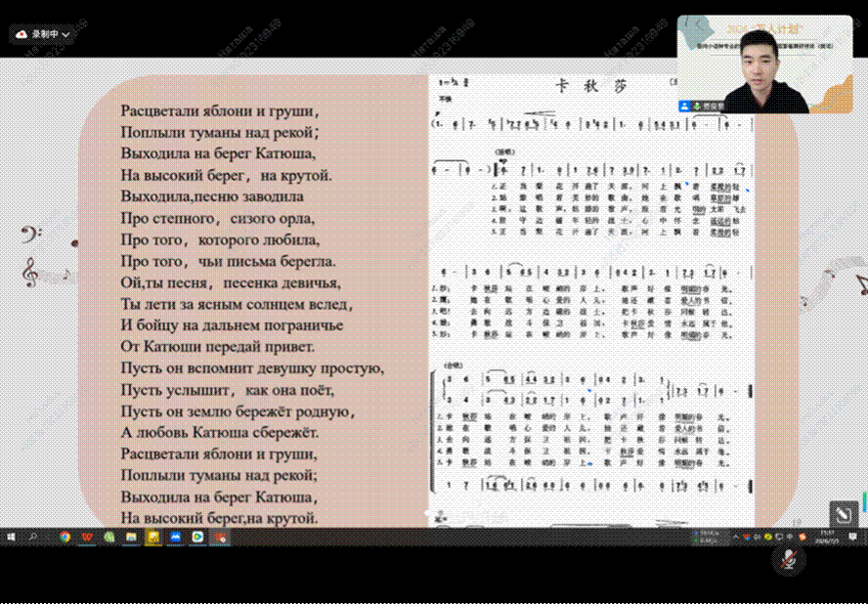This screenshot has height=604, width=868.
Task: Unmute the crossed-out microphone button
Action: [789, 559]
